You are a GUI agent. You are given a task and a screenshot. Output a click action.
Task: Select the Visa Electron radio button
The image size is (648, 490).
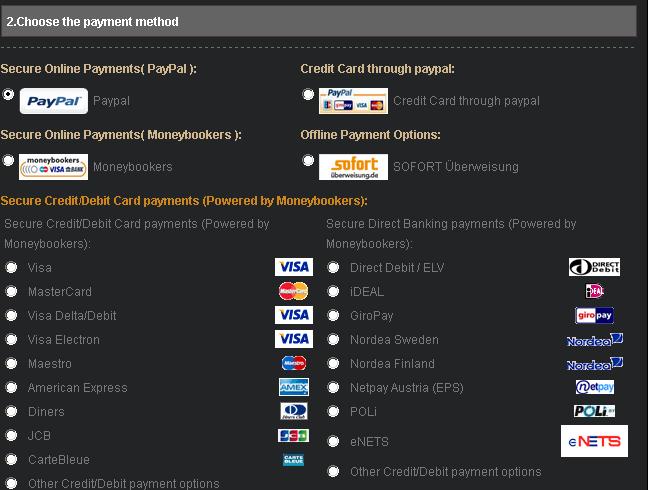pyautogui.click(x=11, y=339)
